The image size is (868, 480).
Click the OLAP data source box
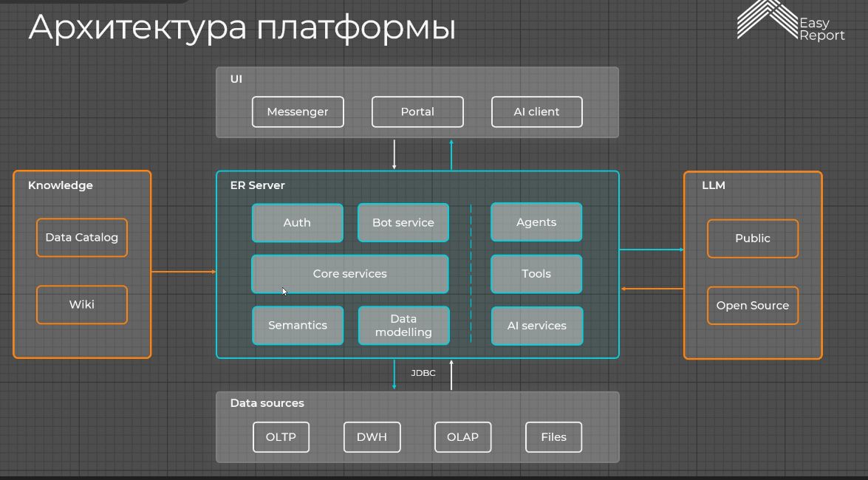click(x=462, y=437)
